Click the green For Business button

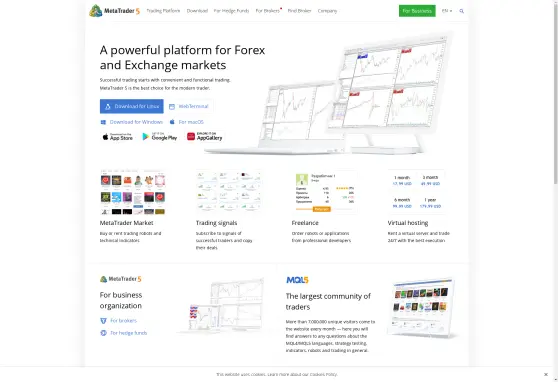[x=417, y=11]
